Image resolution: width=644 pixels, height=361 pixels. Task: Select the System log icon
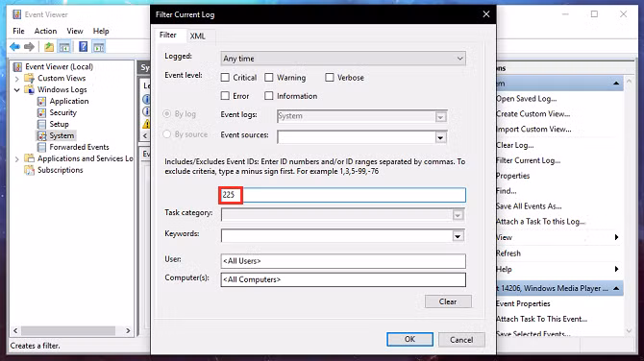click(x=41, y=135)
